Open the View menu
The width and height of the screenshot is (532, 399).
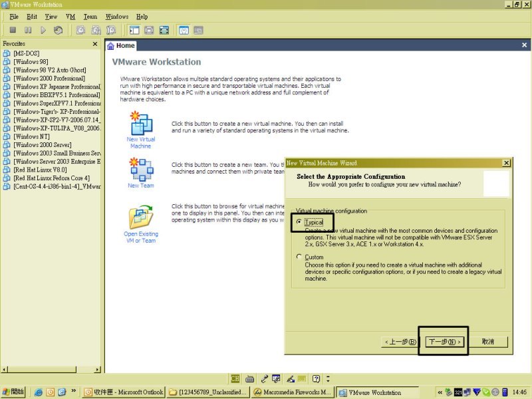51,17
